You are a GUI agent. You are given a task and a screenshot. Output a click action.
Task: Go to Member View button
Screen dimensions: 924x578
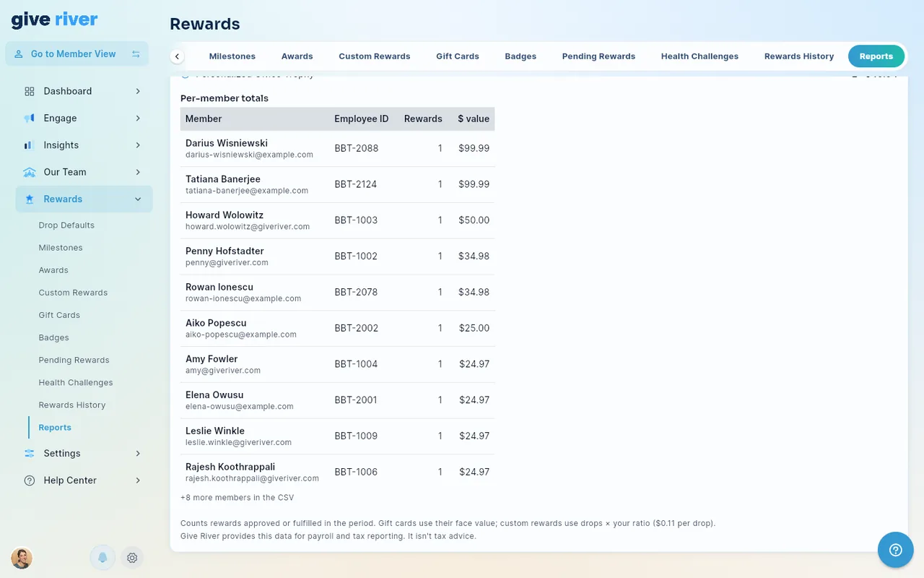(77, 54)
